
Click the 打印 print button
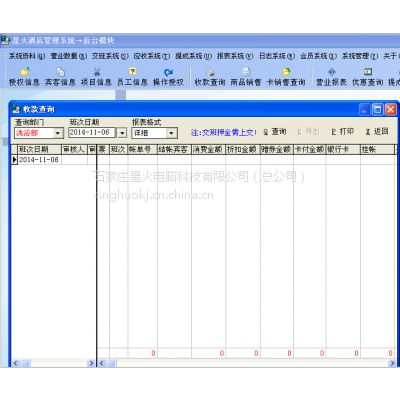coord(343,132)
